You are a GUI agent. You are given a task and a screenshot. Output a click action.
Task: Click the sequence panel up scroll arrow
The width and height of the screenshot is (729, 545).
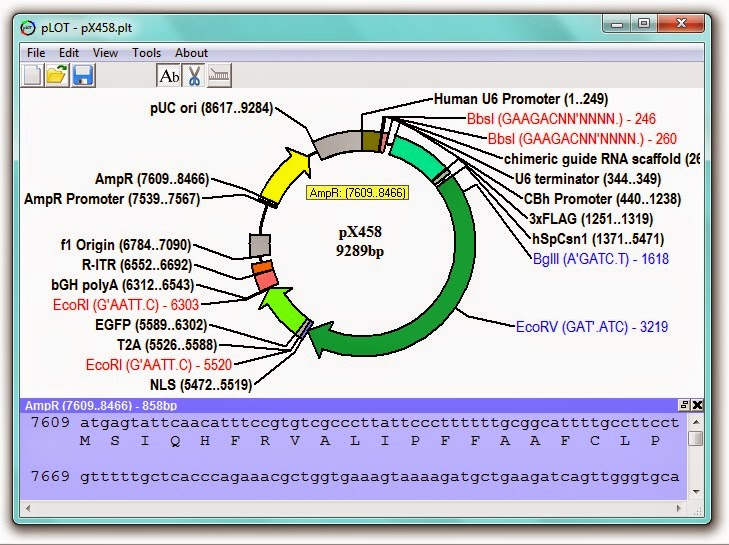tap(696, 422)
